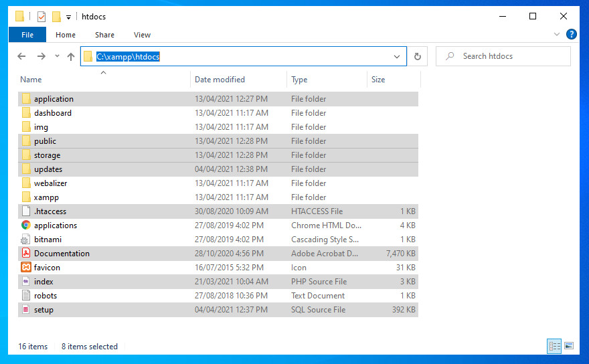This screenshot has height=364, width=589.
Task: Click the 16 items status text
Action: 33,347
